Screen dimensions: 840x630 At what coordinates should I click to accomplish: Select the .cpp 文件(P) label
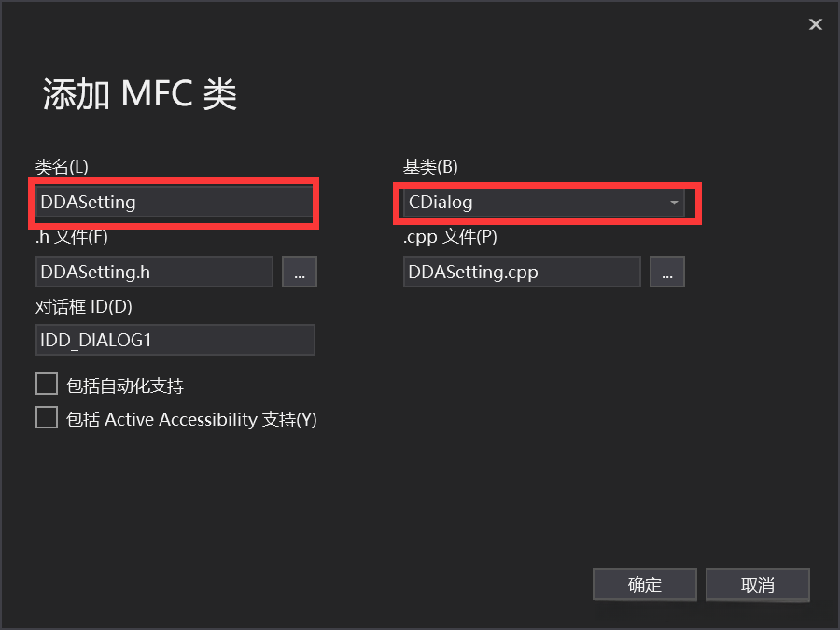click(450, 237)
